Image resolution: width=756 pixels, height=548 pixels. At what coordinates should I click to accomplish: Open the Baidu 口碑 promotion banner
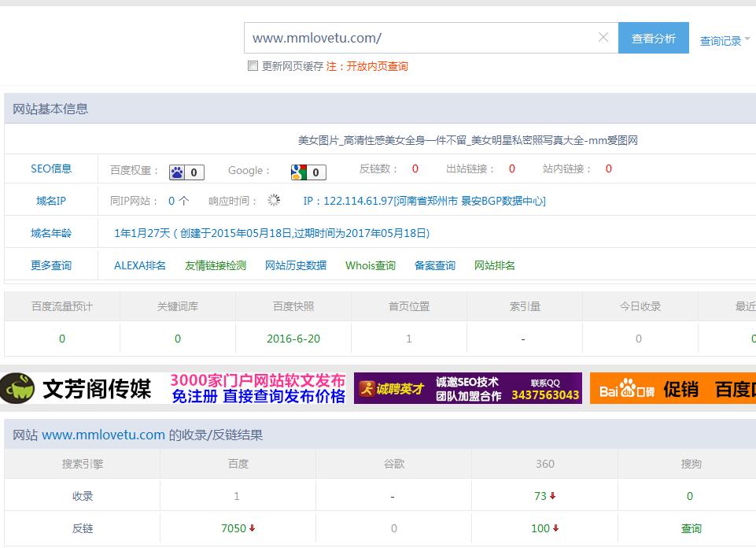673,388
